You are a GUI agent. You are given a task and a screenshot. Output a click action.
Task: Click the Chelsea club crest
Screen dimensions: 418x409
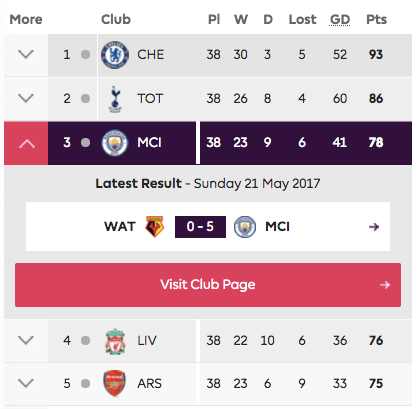tap(115, 55)
